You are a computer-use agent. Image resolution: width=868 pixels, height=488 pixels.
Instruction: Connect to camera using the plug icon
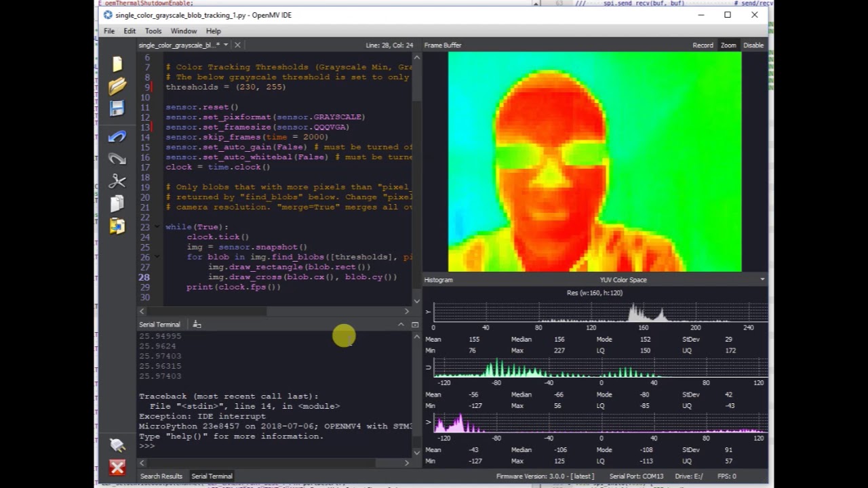[x=117, y=445]
